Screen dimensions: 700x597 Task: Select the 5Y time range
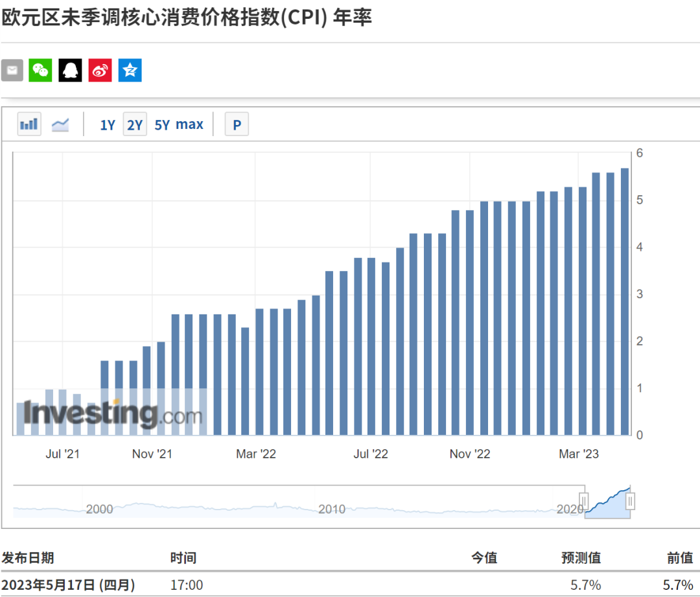point(162,124)
